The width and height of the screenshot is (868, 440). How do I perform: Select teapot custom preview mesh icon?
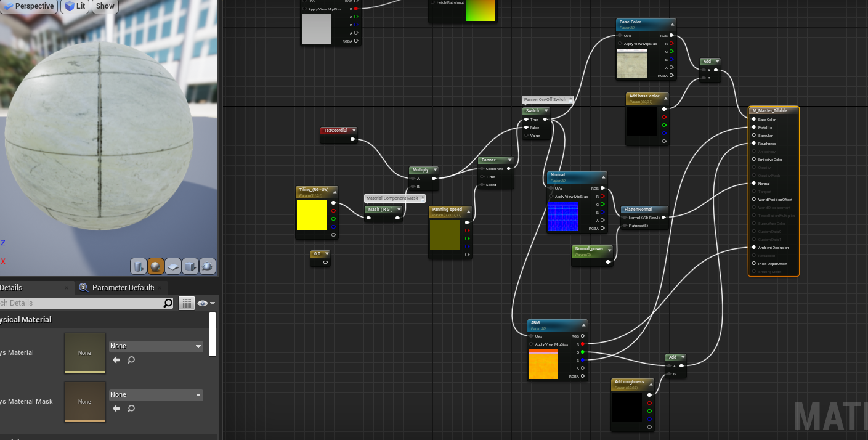point(208,266)
